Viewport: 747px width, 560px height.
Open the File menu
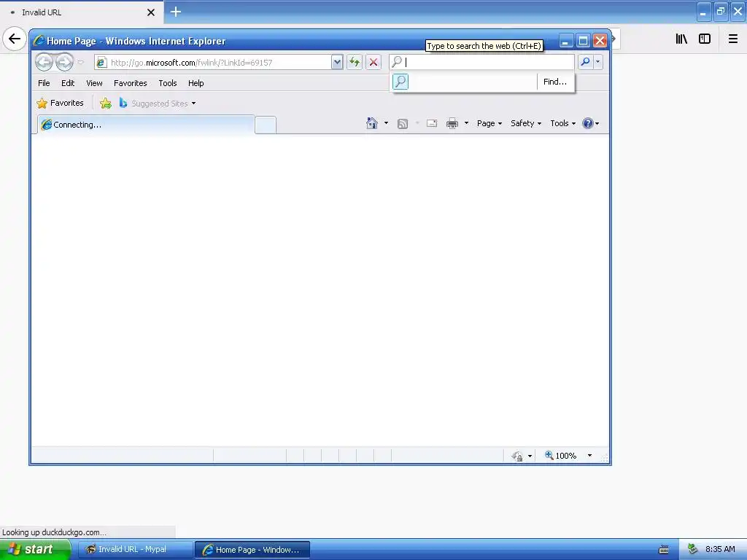coord(44,83)
